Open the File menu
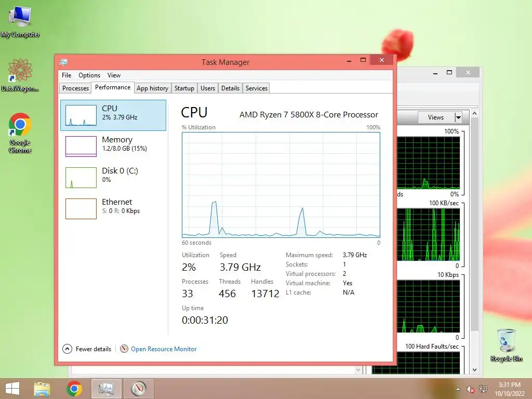 [66, 75]
